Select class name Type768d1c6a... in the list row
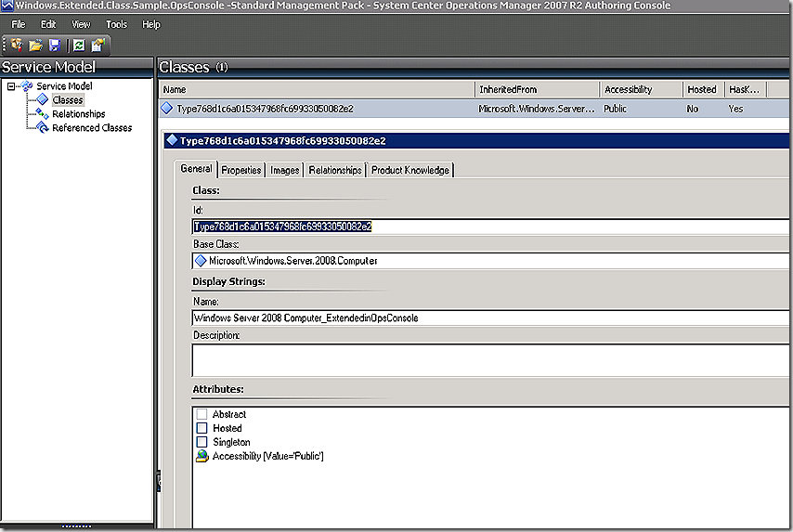The image size is (793, 532). point(265,109)
